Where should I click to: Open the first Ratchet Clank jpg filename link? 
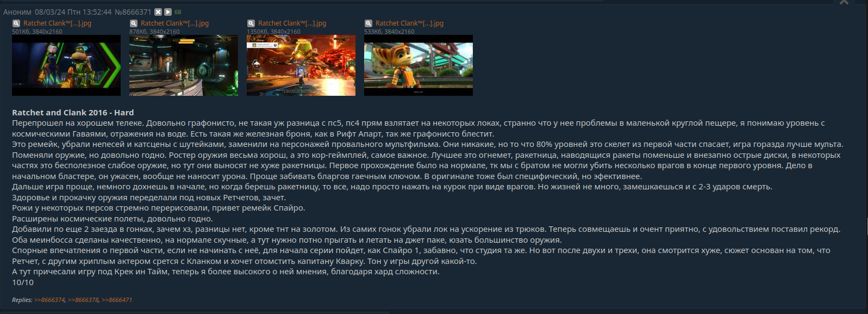point(57,23)
